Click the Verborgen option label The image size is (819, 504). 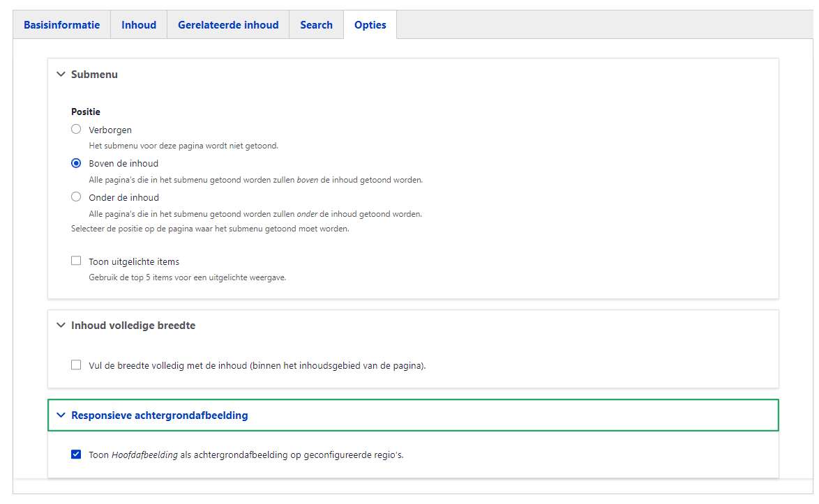pos(110,130)
